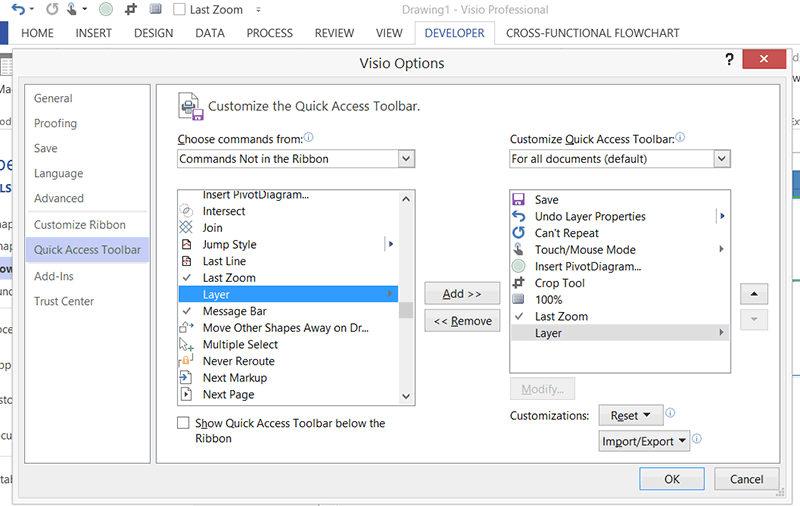Switch to the DATA ribbon tab
The width and height of the screenshot is (800, 506).
point(210,33)
